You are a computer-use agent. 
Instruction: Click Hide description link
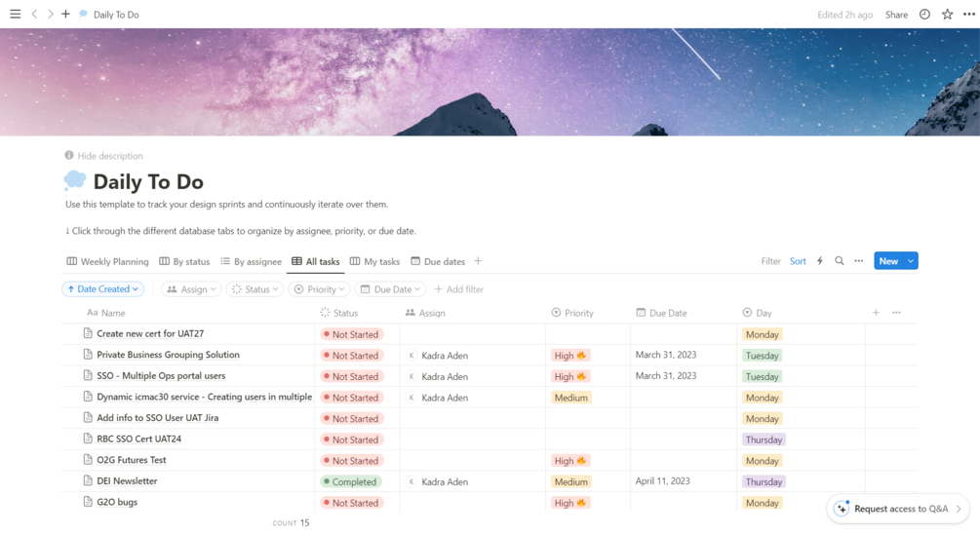pos(110,156)
